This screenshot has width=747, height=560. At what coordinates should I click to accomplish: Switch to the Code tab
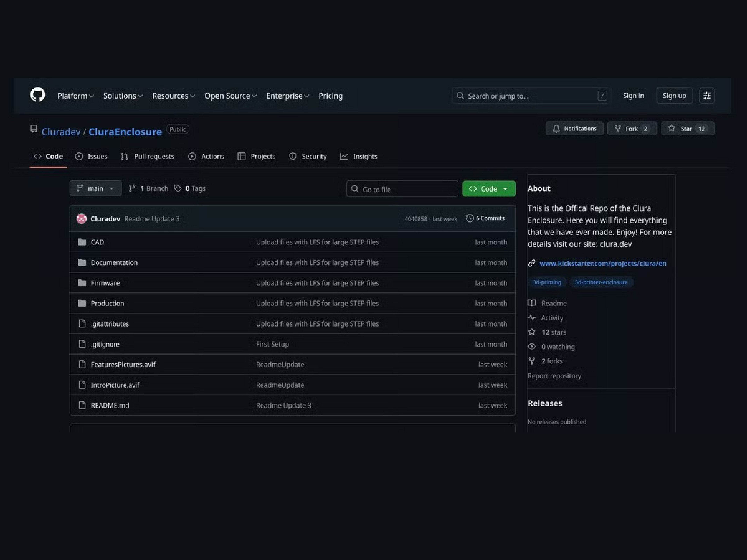48,157
